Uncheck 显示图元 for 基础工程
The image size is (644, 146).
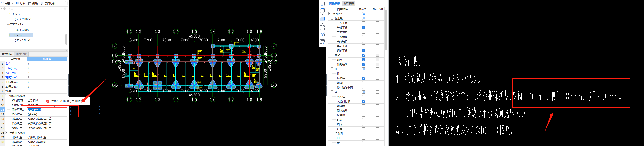pos(364,27)
